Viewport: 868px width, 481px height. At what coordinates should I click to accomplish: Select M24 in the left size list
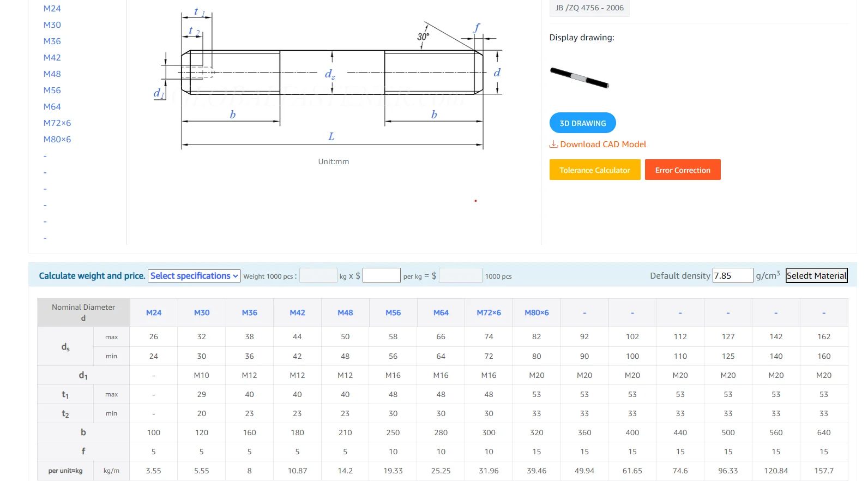[x=52, y=9]
